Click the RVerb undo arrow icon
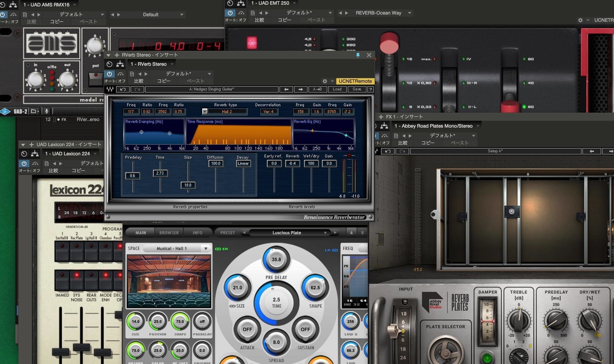This screenshot has width=614, height=364. 124,89
